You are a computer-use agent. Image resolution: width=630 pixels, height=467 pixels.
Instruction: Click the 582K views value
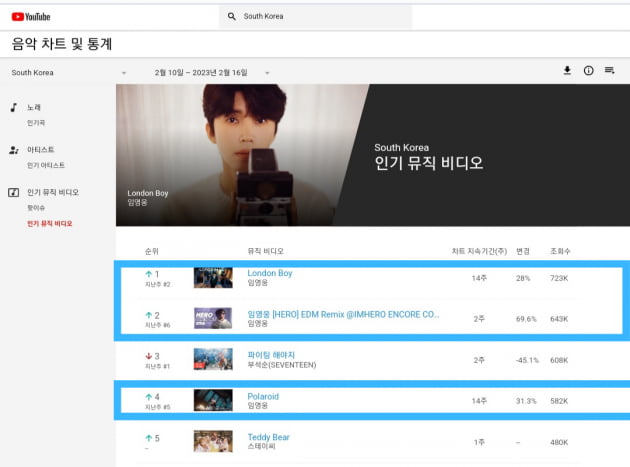coord(559,401)
